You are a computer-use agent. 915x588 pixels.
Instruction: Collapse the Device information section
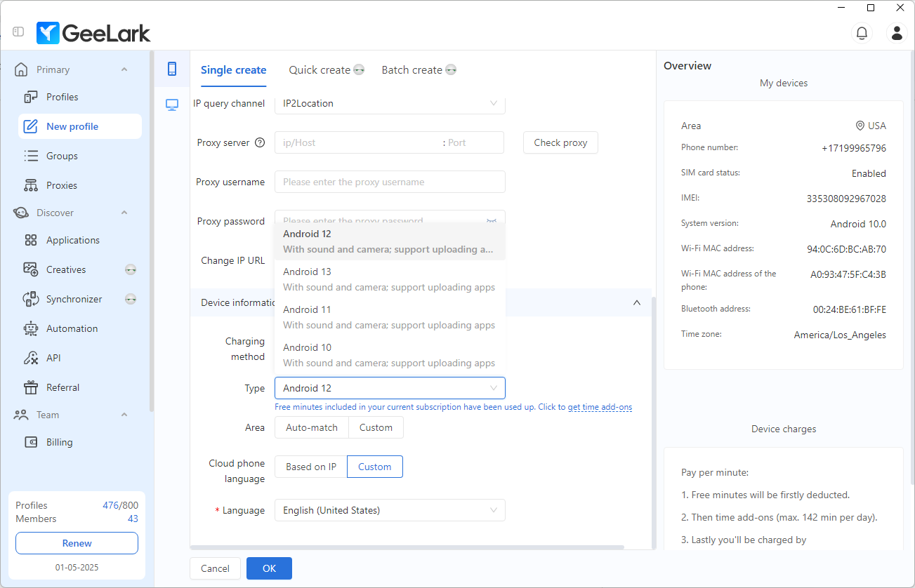pos(637,302)
